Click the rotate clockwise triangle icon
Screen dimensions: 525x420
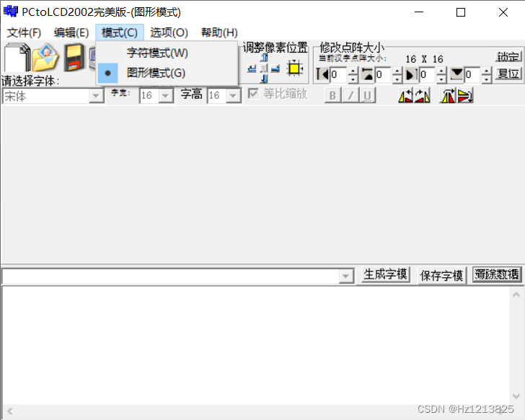coord(422,96)
